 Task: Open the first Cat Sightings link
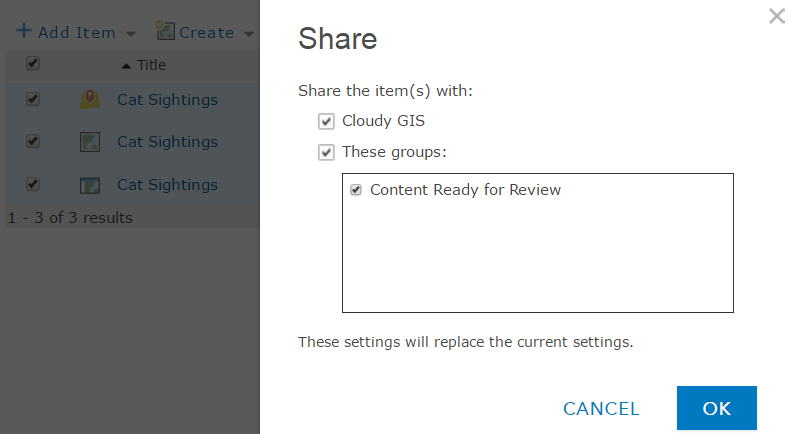(x=167, y=100)
